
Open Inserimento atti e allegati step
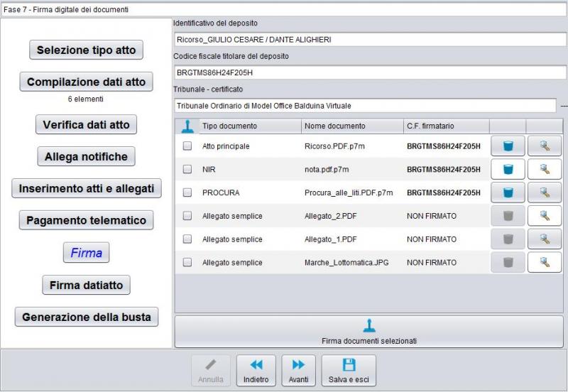click(x=86, y=188)
